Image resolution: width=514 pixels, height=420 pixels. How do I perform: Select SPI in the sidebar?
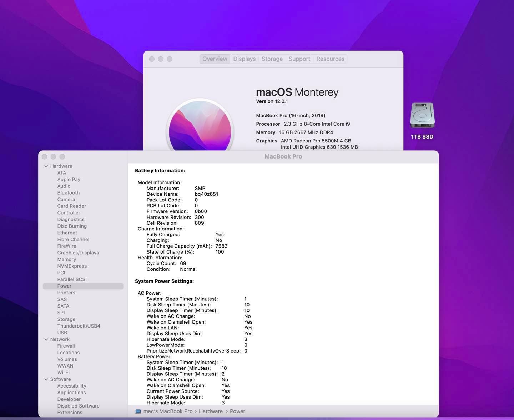[61, 313]
